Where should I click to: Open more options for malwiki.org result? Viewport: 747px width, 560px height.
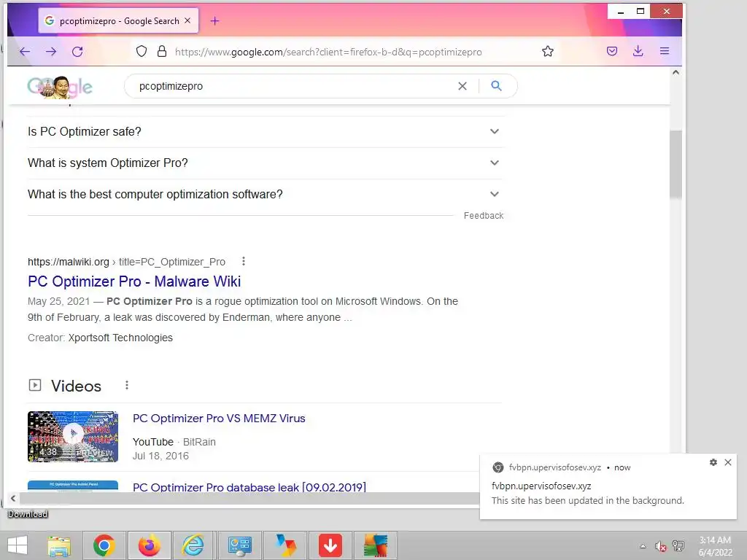(244, 262)
